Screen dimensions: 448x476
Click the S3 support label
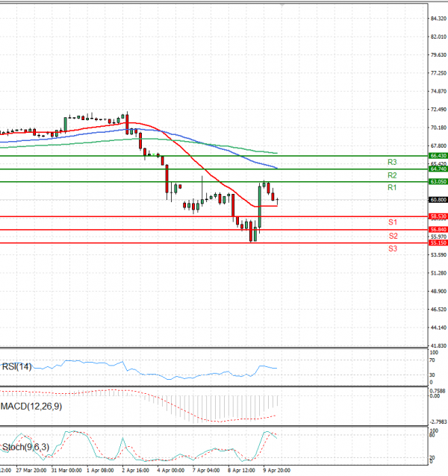coord(393,248)
